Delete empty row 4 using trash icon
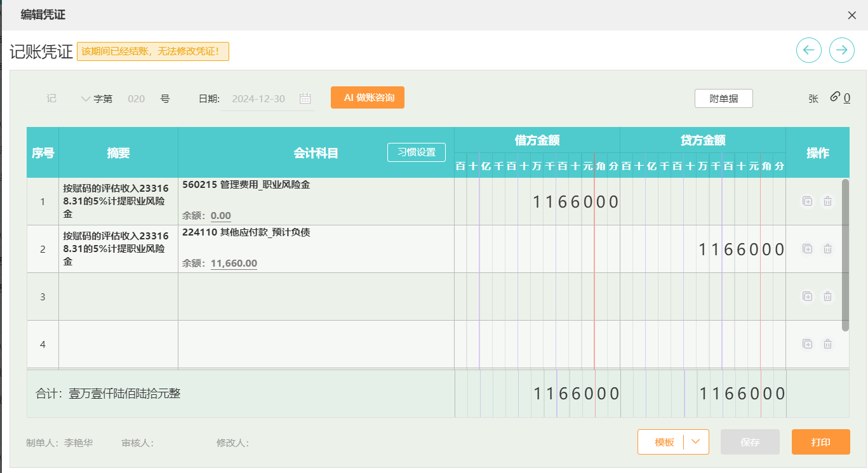Image resolution: width=868 pixels, height=473 pixels. pyautogui.click(x=828, y=344)
